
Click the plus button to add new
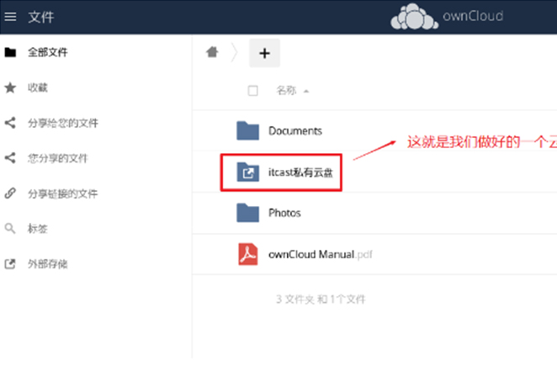tap(264, 53)
